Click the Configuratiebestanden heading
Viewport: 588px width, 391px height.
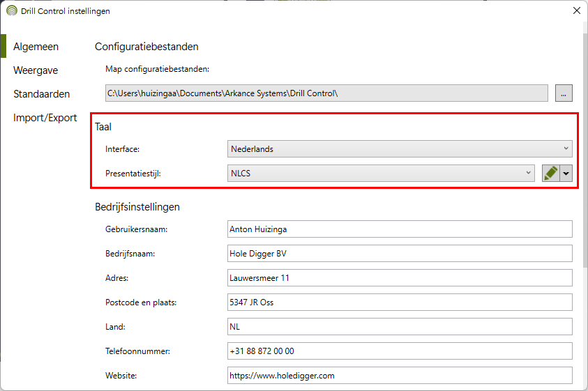click(x=146, y=47)
